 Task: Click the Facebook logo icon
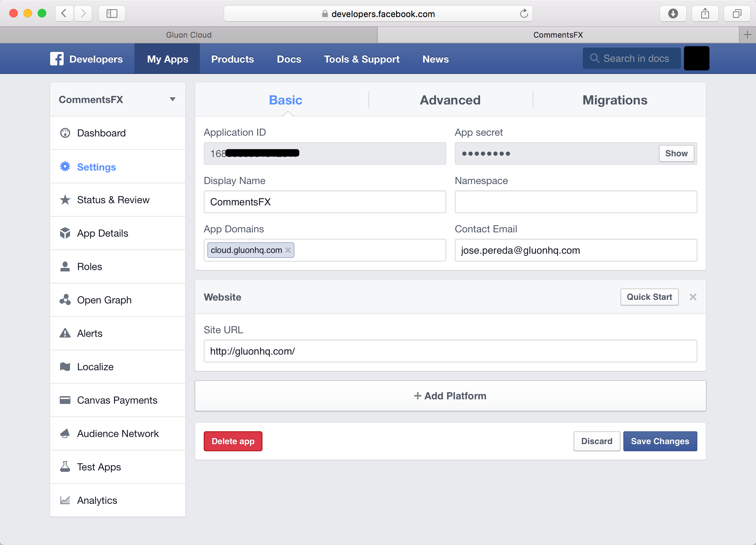coord(57,59)
